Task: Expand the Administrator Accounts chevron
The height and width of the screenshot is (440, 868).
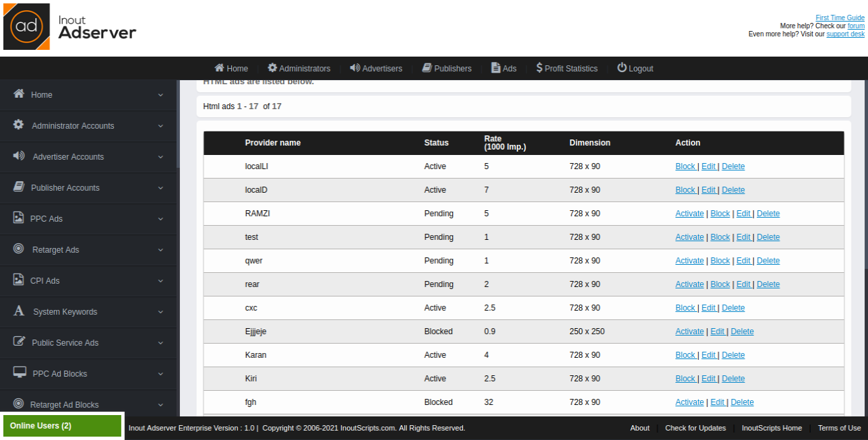Action: coord(160,126)
